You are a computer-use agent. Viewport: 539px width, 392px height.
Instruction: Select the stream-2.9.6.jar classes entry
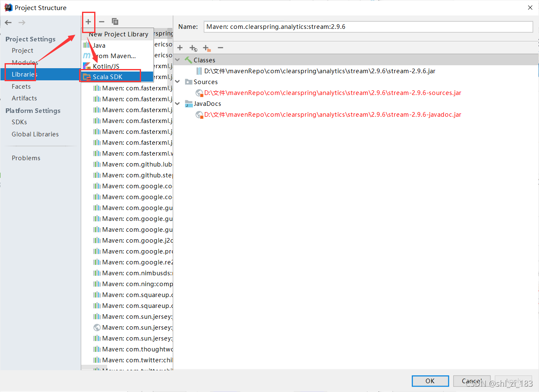[x=320, y=71]
